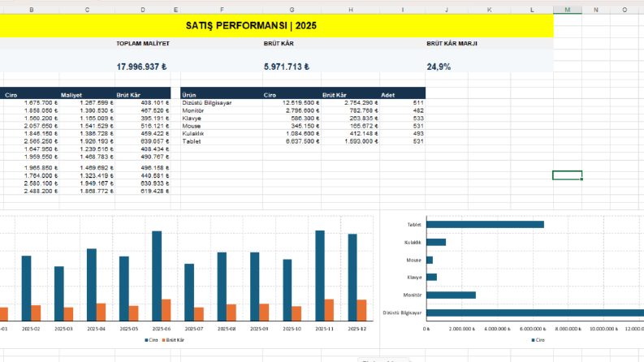
Task: Click the Monitör bar in product chart
Action: point(451,295)
